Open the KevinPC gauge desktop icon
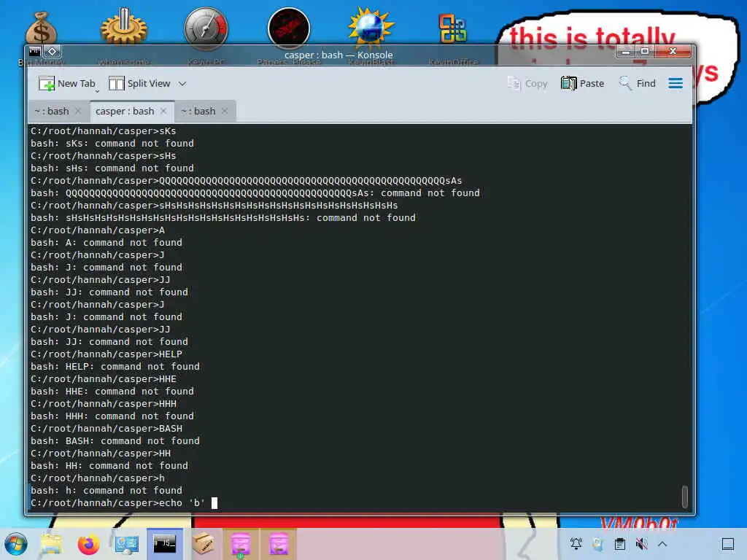The height and width of the screenshot is (560, 747). (206, 28)
